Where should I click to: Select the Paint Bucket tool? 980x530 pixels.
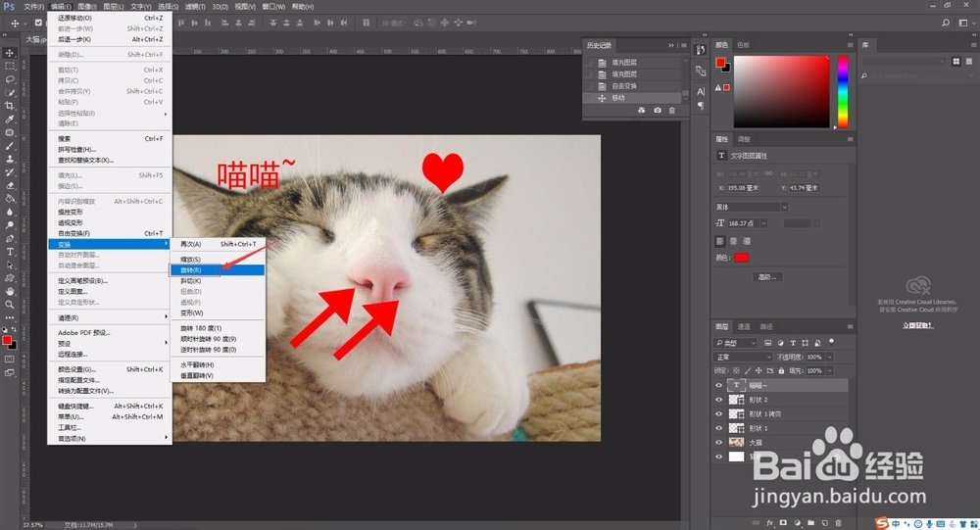(x=10, y=199)
